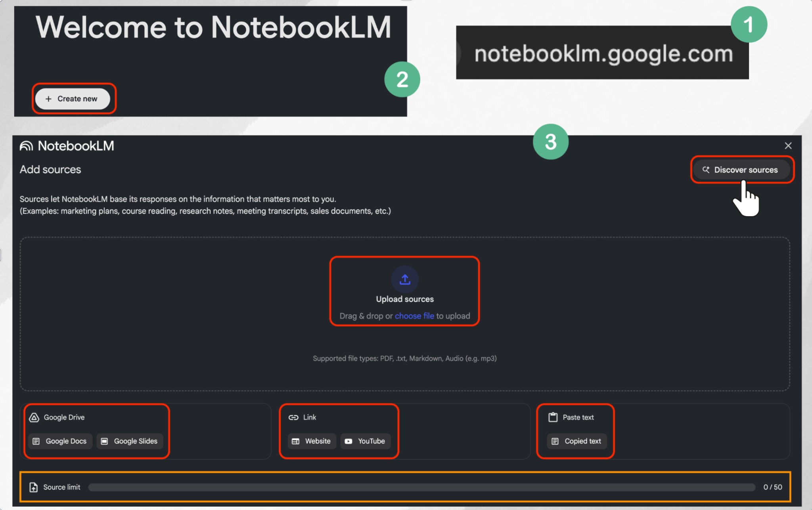Click the plus icon in Create new
812x510 pixels.
[48, 99]
